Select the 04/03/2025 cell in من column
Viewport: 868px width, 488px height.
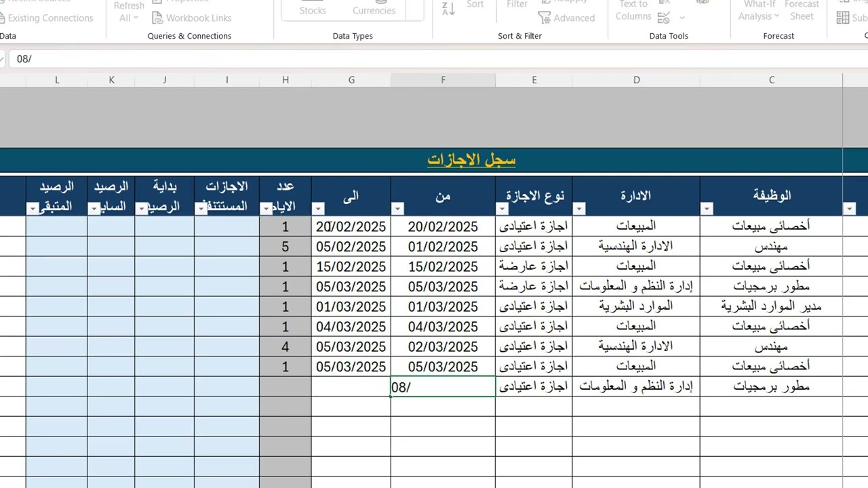point(443,327)
